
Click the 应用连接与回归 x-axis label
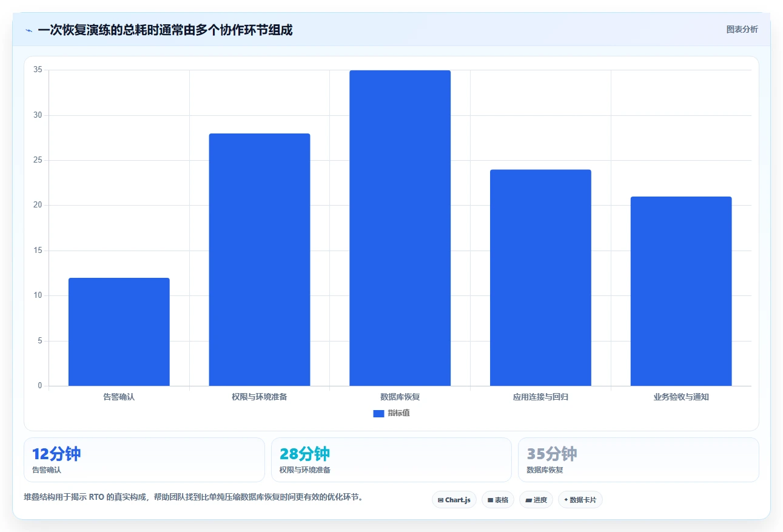pyautogui.click(x=540, y=397)
